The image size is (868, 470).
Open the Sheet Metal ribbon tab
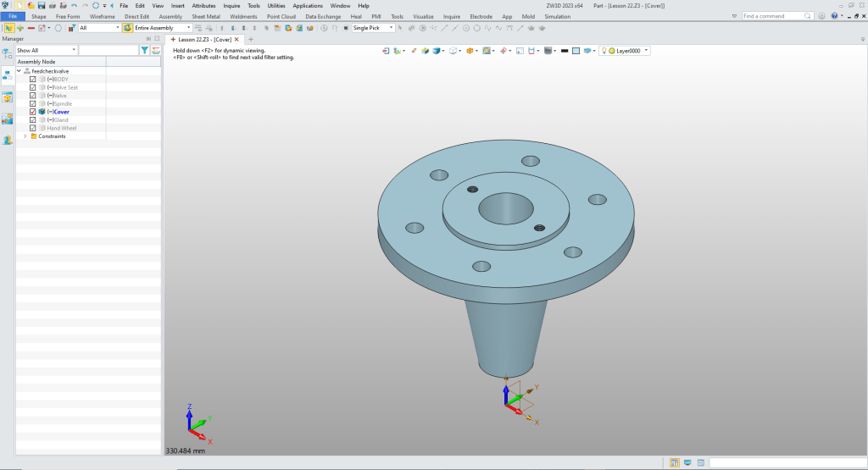tap(205, 16)
